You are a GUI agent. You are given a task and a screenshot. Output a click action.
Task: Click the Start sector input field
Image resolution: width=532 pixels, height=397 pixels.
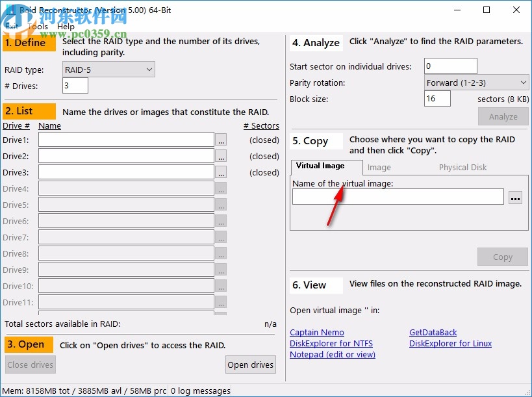pyautogui.click(x=451, y=66)
